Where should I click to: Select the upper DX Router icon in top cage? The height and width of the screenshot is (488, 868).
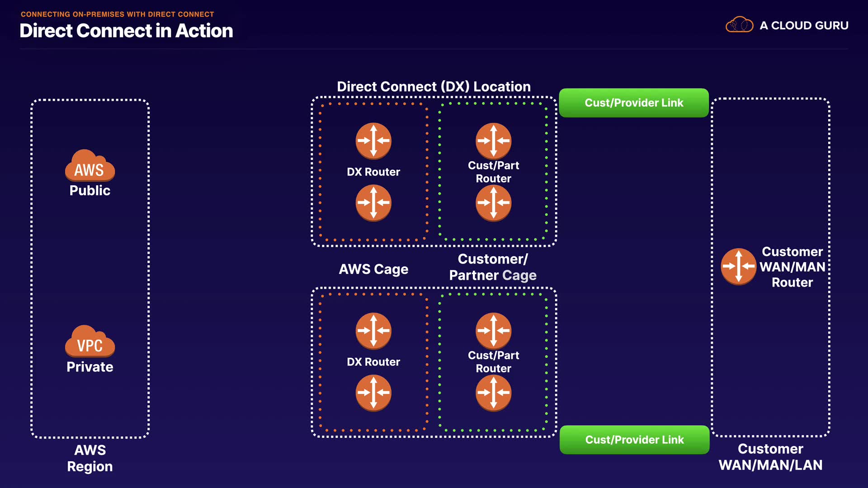(373, 141)
